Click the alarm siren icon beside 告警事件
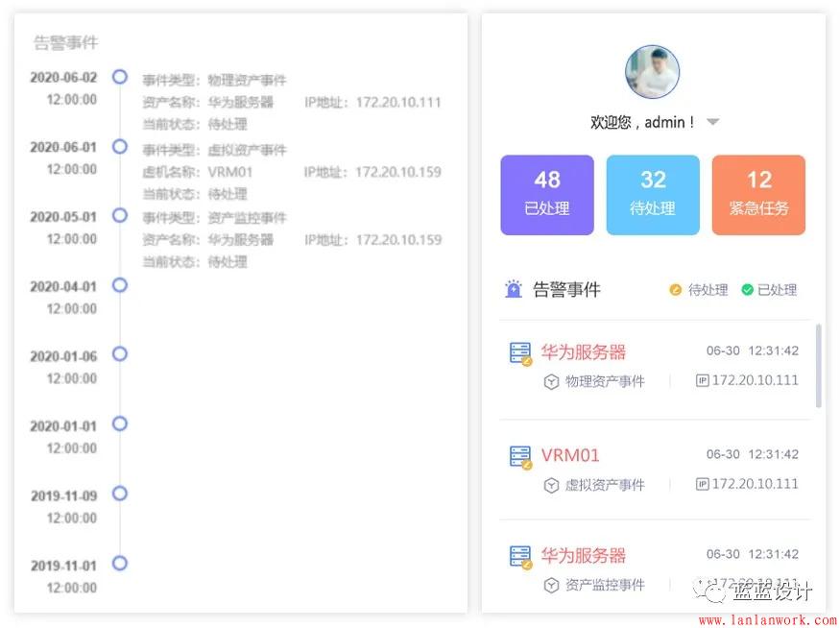This screenshot has width=840, height=628. click(515, 289)
